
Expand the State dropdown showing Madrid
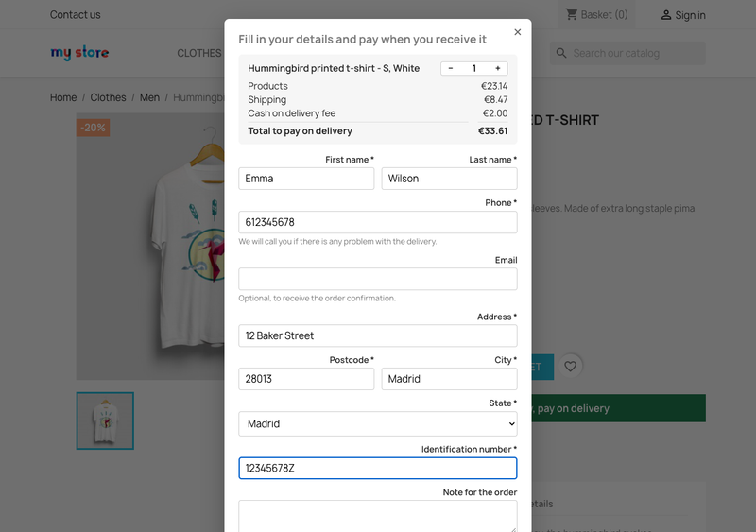(377, 423)
